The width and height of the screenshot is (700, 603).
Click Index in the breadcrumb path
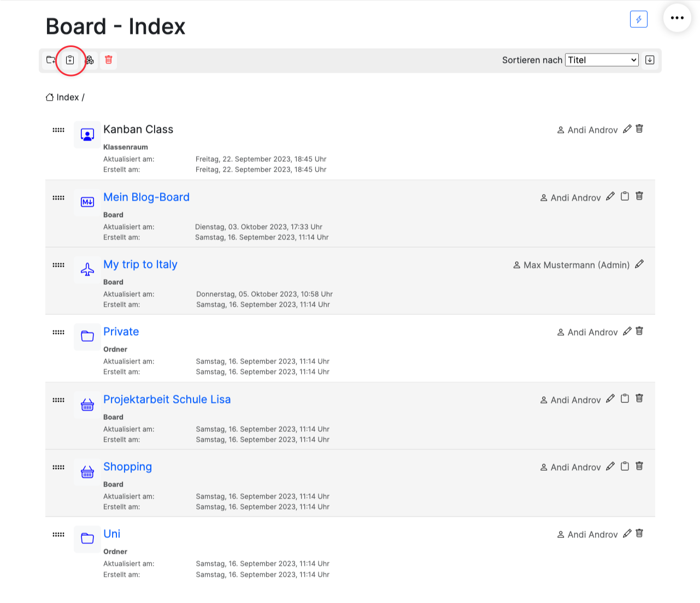pyautogui.click(x=68, y=97)
